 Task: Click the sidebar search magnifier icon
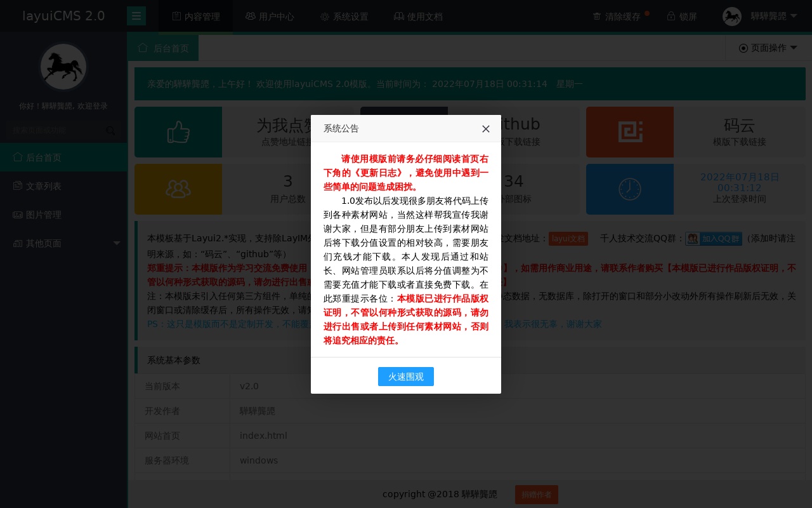click(111, 130)
